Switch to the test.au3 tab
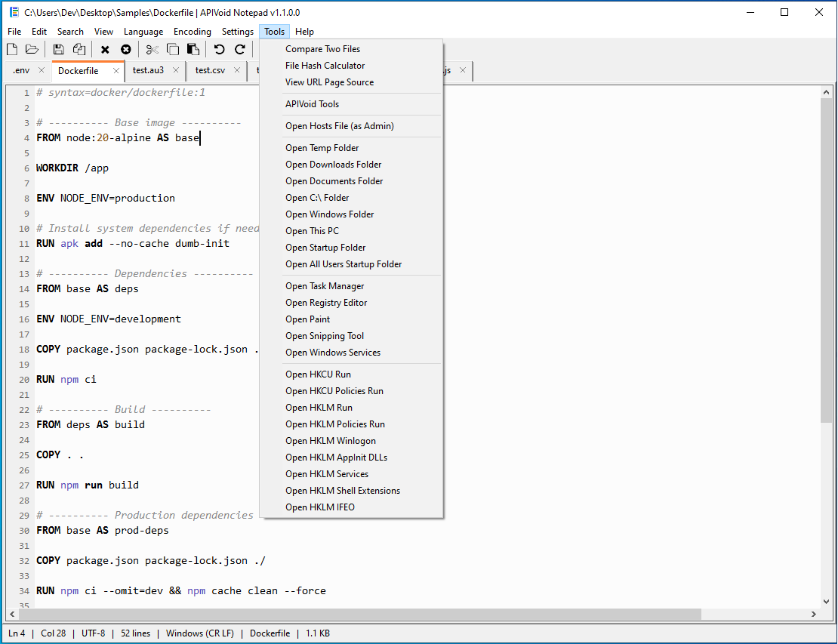838x644 pixels. click(x=148, y=70)
